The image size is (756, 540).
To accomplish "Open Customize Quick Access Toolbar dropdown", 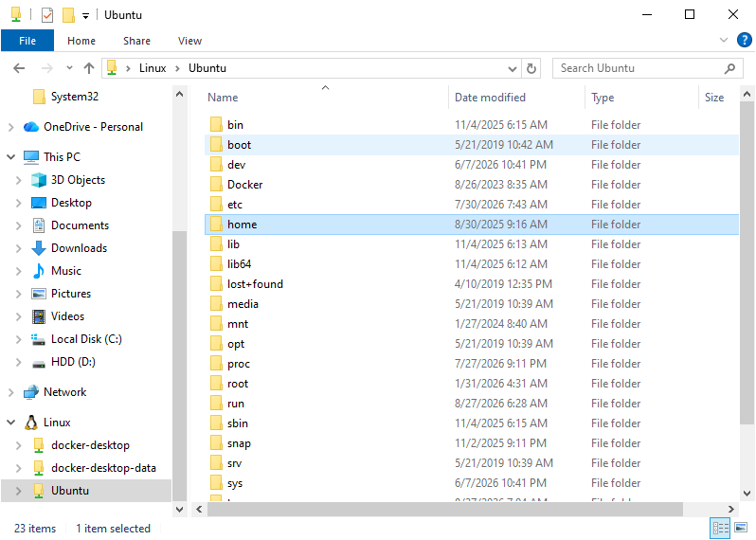I will 85,16.
